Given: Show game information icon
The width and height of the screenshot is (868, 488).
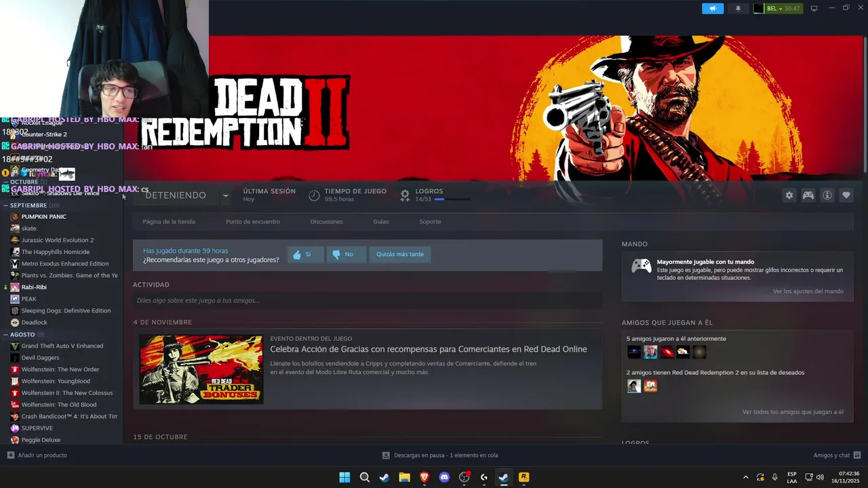Looking at the screenshot, I should pyautogui.click(x=827, y=195).
